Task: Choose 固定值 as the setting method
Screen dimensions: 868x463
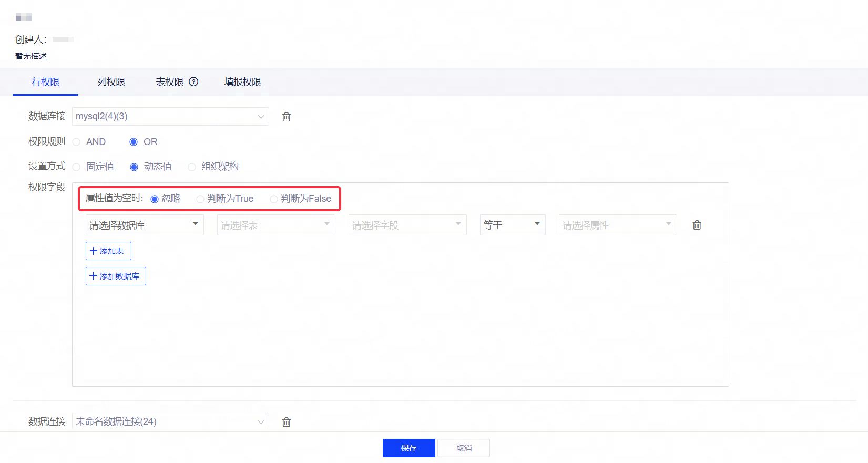Action: click(x=77, y=167)
